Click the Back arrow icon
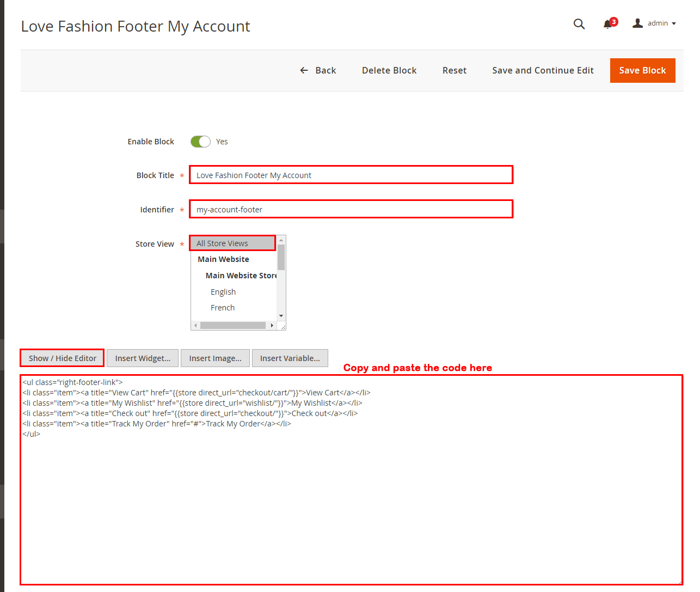Image resolution: width=700 pixels, height=592 pixels. 304,70
